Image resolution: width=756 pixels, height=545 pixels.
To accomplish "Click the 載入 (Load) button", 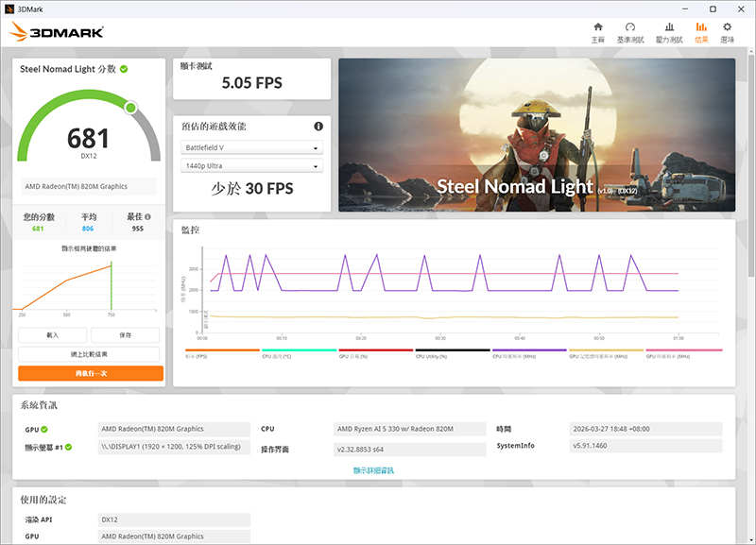I will (x=53, y=335).
